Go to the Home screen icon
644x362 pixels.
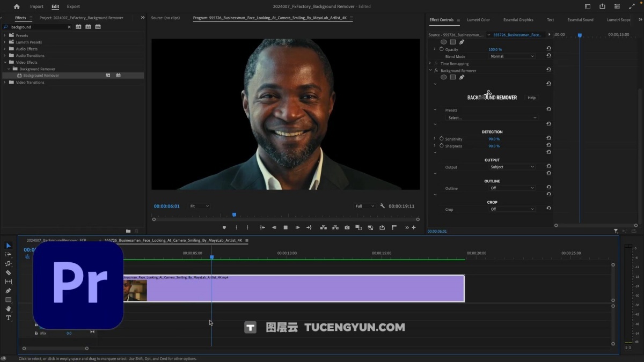(x=17, y=6)
